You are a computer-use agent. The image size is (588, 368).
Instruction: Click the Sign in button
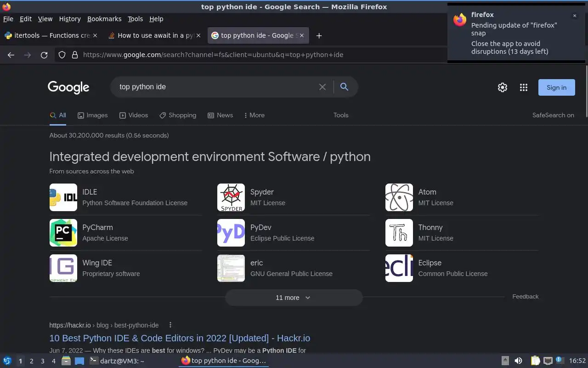click(x=556, y=87)
